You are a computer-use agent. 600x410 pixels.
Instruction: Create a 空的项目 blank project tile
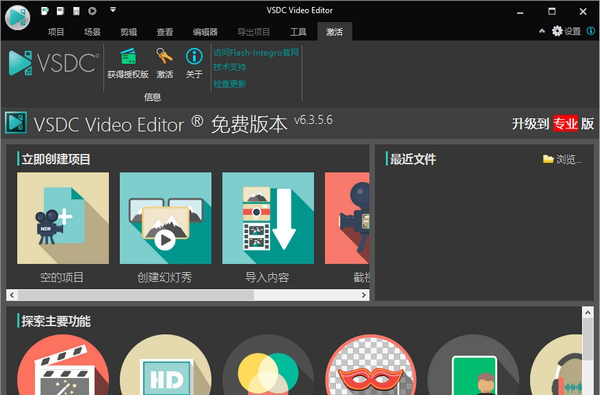[x=63, y=218]
